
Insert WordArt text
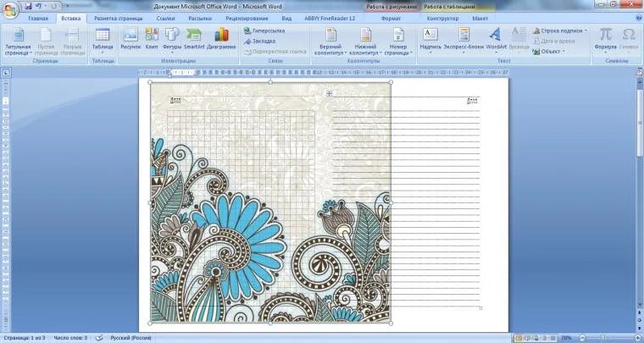[497, 40]
